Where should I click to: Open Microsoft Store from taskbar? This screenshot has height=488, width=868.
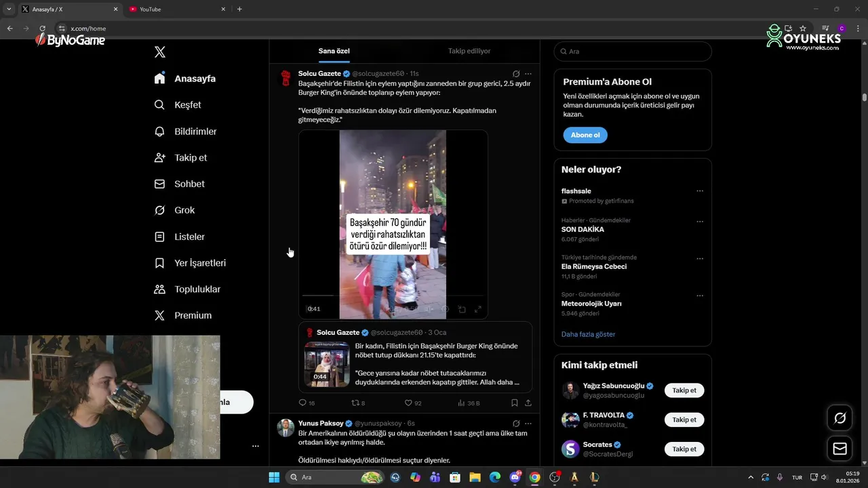click(455, 477)
